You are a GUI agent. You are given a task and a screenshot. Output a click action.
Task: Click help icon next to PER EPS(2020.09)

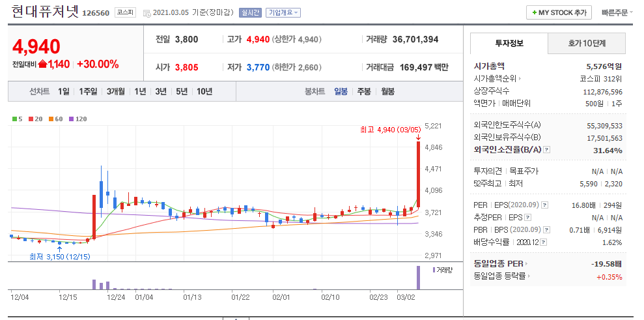click(x=544, y=205)
